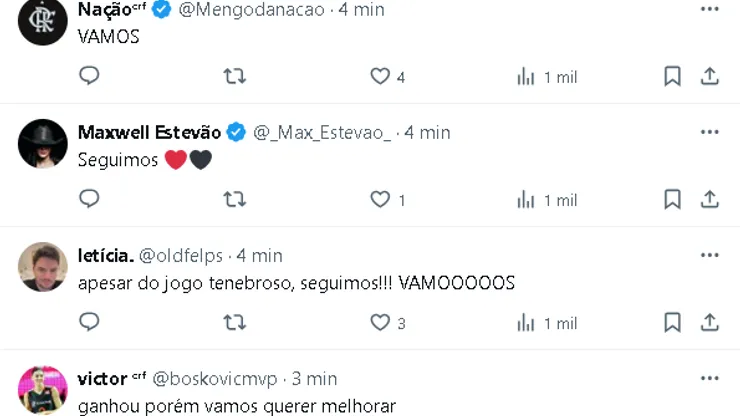Reply to letícia's "jogo tenebroso" tweet
740x416 pixels.
(x=89, y=322)
